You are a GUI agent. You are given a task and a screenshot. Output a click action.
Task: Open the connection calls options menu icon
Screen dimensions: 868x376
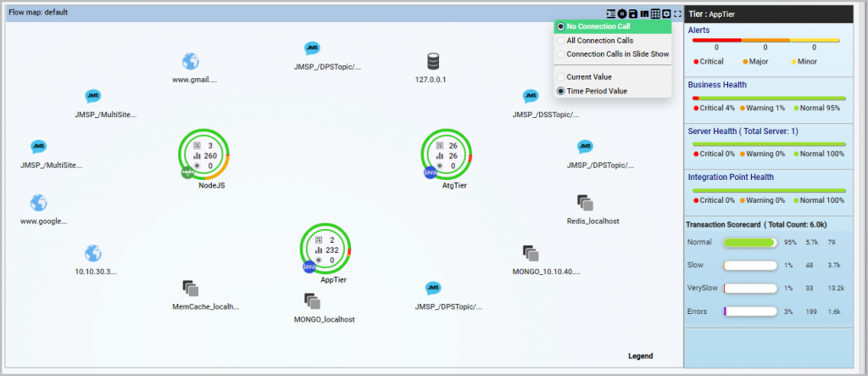tap(611, 14)
